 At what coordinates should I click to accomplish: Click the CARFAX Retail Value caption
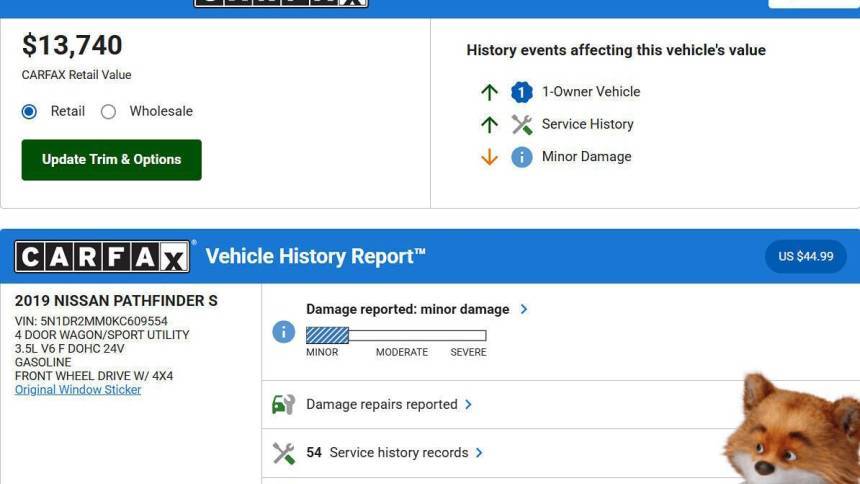coord(76,75)
